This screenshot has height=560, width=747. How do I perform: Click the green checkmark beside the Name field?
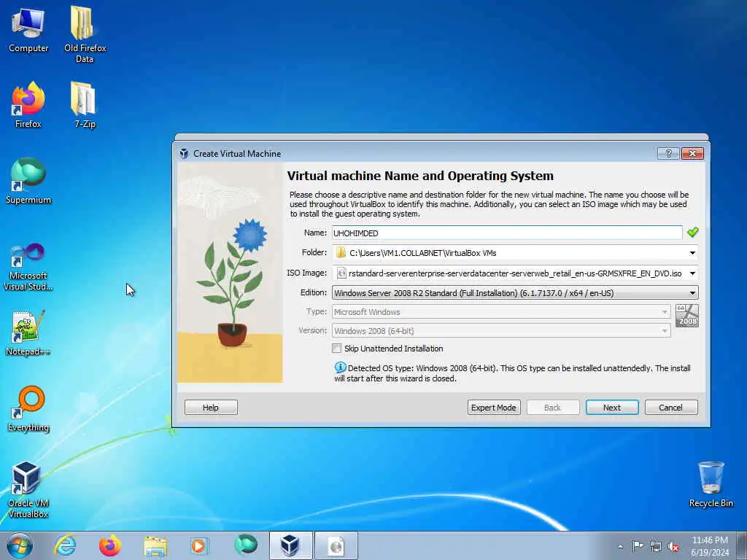(x=693, y=232)
